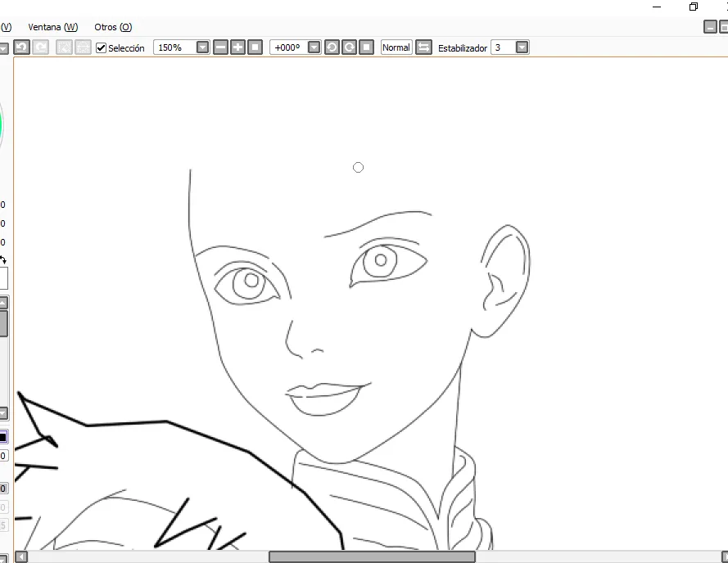Click the +000° rotation value field
728x563 pixels.
point(289,47)
